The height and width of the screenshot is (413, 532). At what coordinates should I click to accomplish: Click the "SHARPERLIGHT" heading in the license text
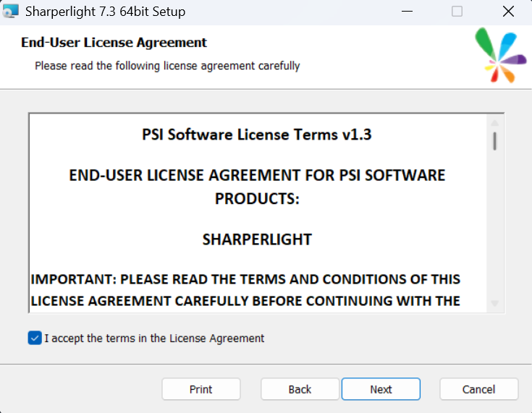(257, 239)
